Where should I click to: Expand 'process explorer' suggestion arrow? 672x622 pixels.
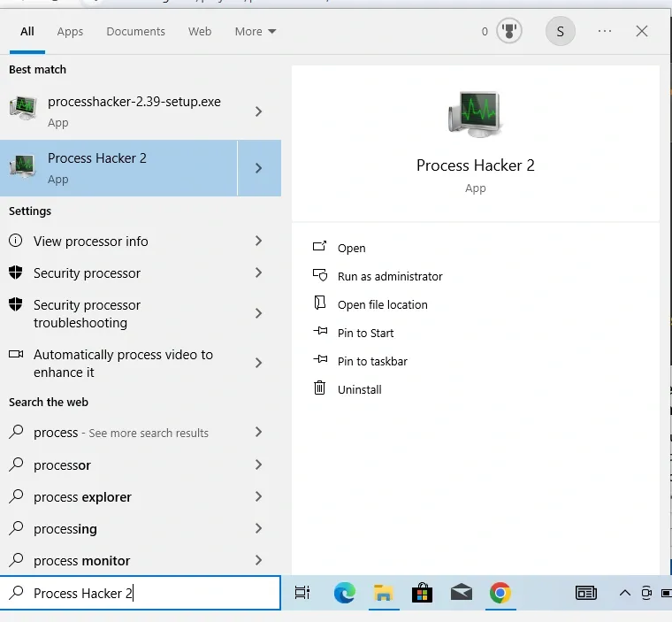tap(258, 496)
